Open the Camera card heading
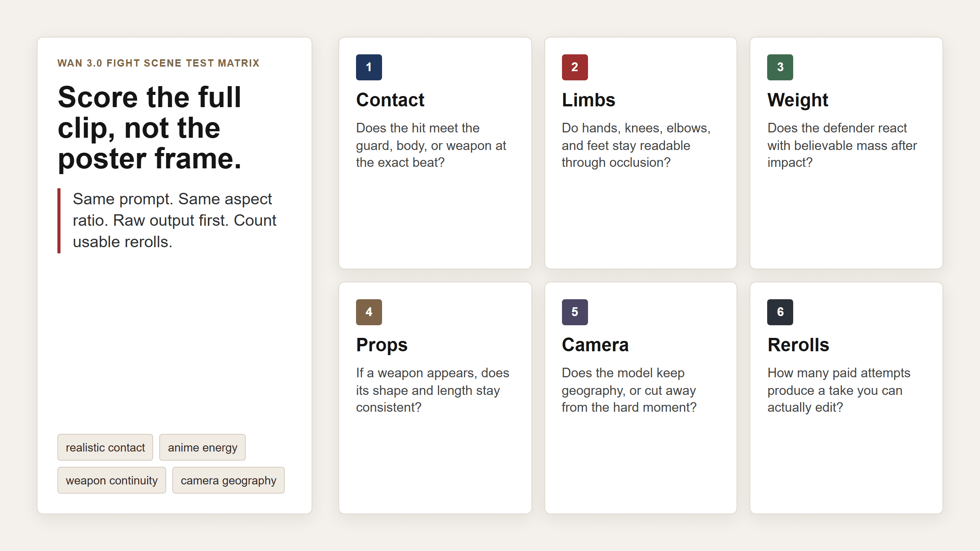 595,345
